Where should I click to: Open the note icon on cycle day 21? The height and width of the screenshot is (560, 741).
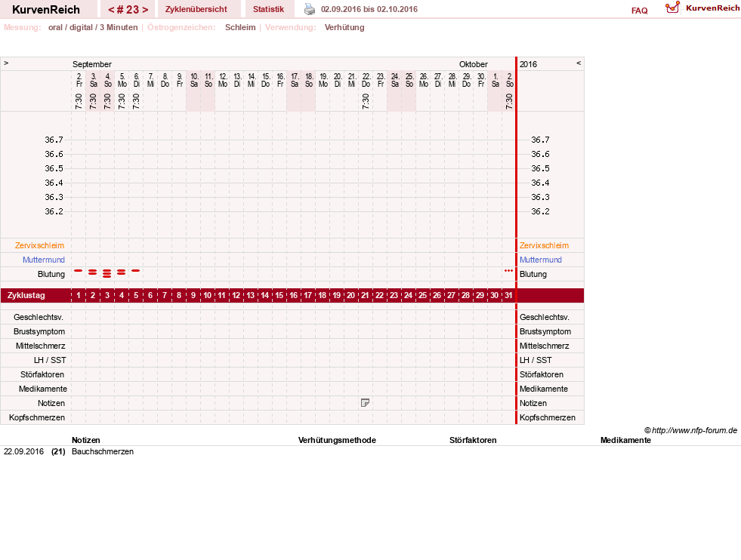click(x=365, y=403)
